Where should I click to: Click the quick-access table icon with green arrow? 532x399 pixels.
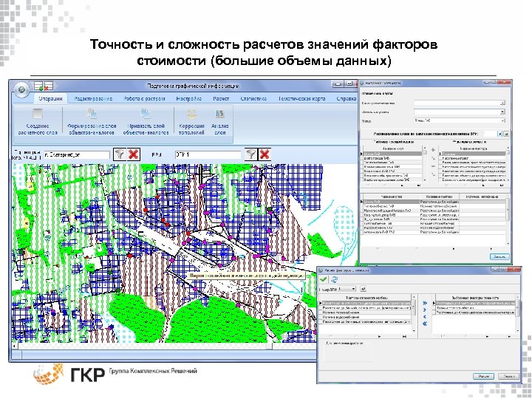point(39,86)
